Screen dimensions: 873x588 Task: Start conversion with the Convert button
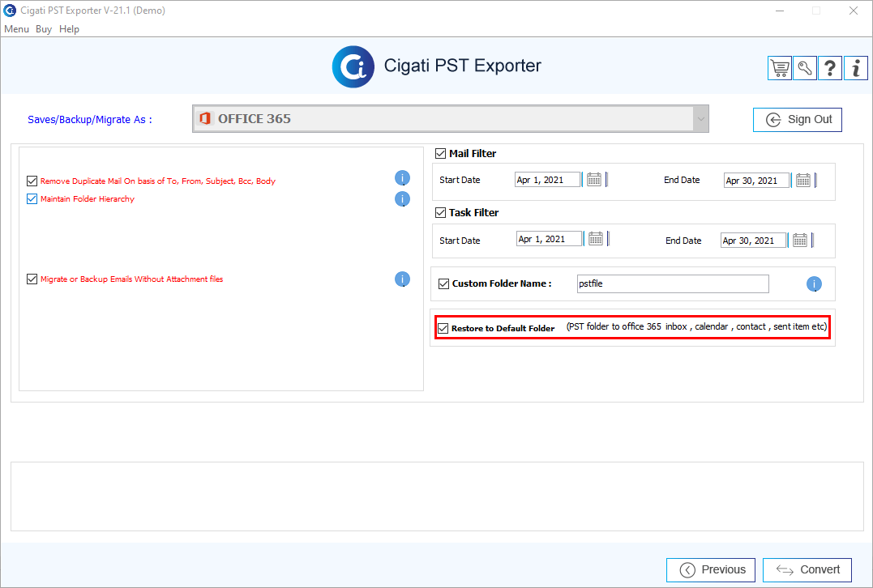[807, 569]
